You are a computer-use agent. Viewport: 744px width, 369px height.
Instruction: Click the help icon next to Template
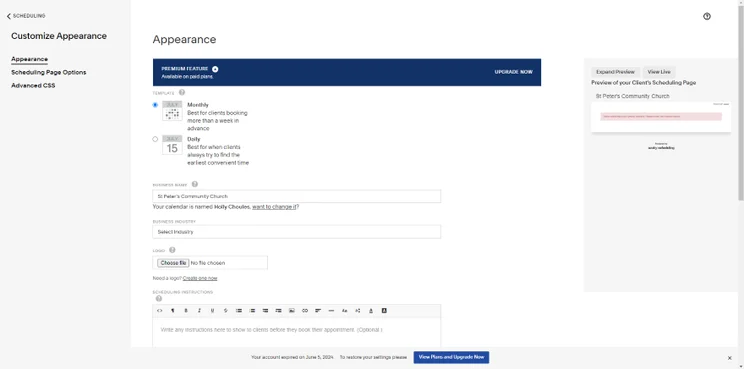point(182,93)
